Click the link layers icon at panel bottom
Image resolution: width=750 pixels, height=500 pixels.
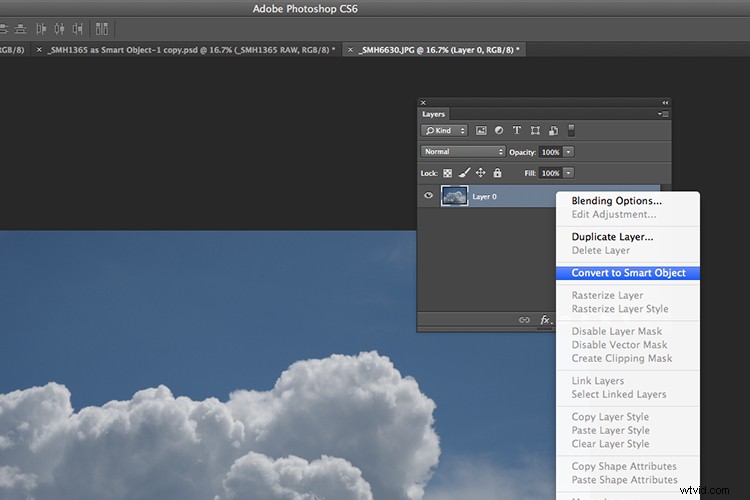pyautogui.click(x=524, y=320)
